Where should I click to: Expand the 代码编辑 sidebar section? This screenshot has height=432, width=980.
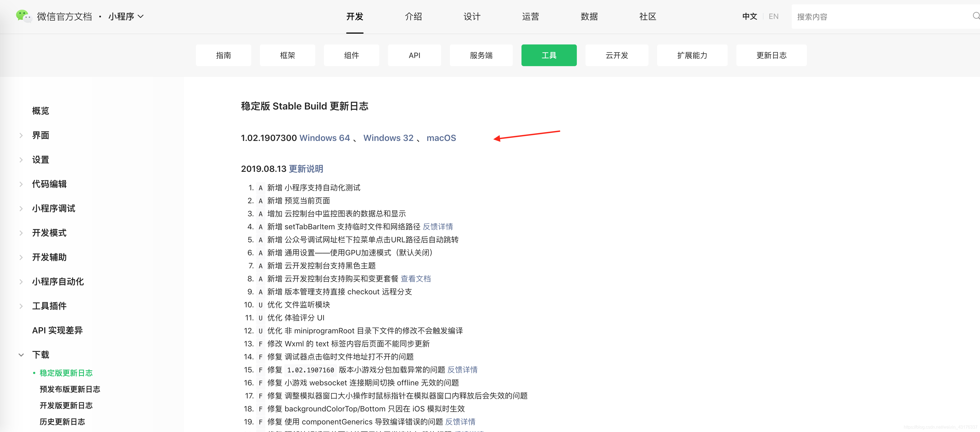pyautogui.click(x=21, y=184)
